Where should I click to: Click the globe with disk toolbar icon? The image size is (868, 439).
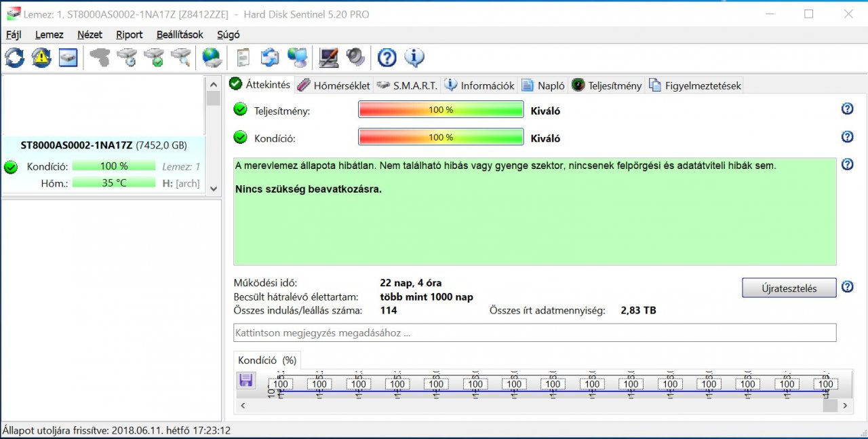pos(212,58)
